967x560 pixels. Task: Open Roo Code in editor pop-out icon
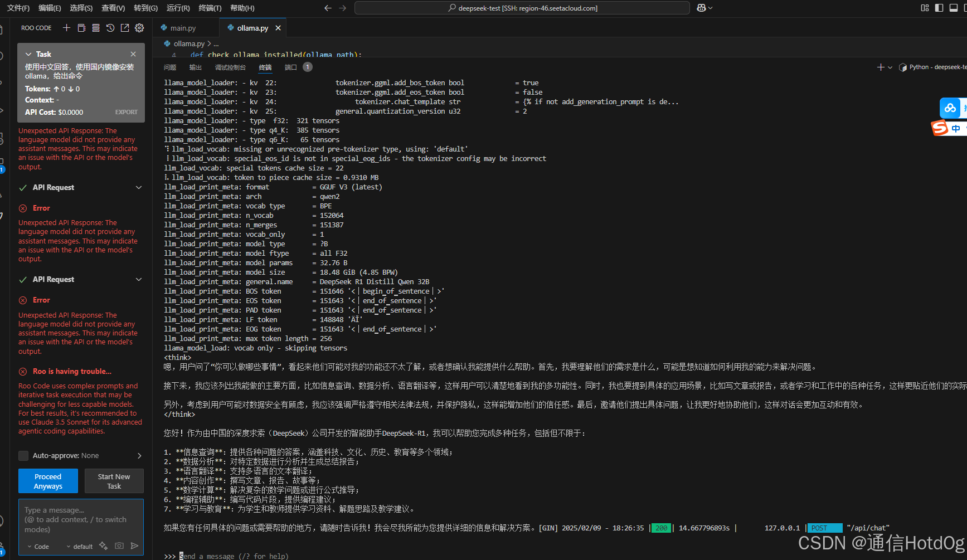point(125,28)
